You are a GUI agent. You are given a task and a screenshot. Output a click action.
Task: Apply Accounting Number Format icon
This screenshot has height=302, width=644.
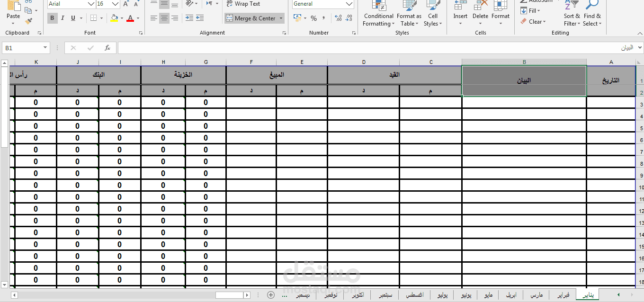(x=297, y=18)
